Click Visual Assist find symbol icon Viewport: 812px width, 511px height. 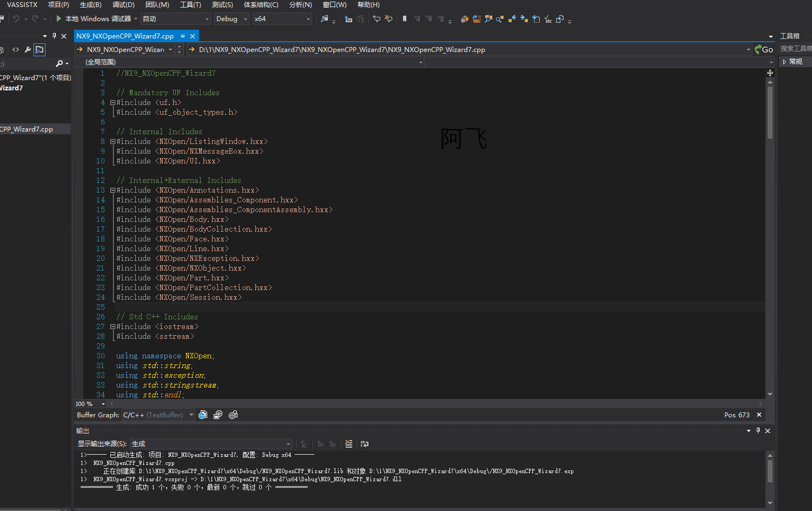pyautogui.click(x=488, y=19)
